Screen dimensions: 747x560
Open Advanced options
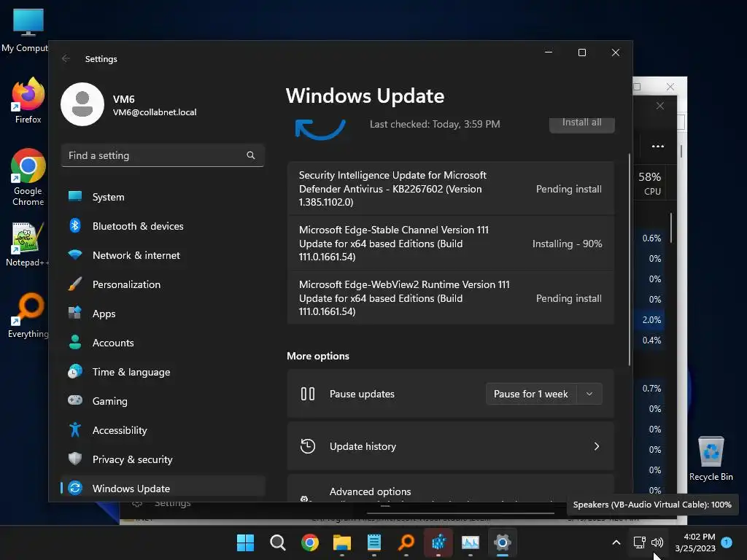click(450, 488)
